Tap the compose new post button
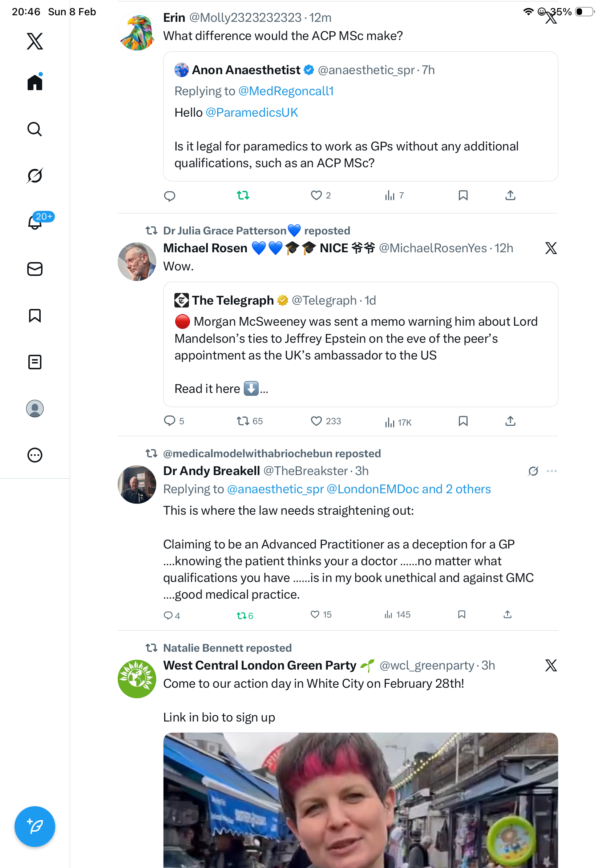This screenshot has width=606, height=868. (x=35, y=826)
